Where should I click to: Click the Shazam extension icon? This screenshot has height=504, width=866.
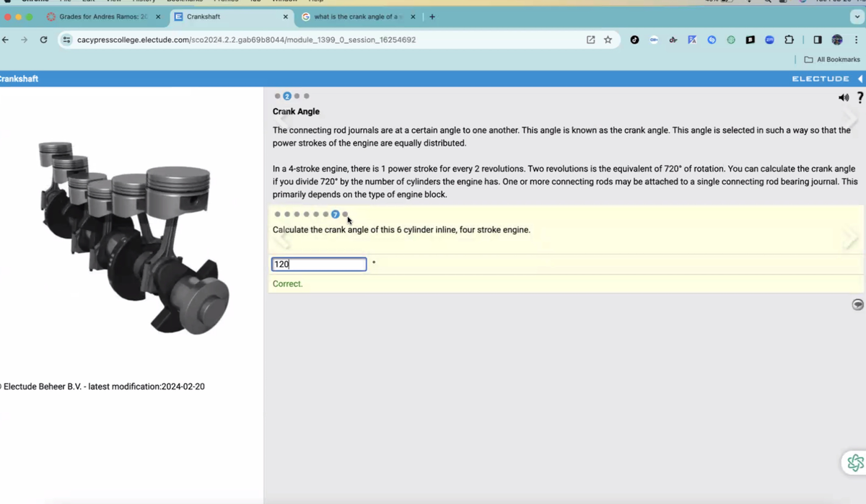click(712, 40)
